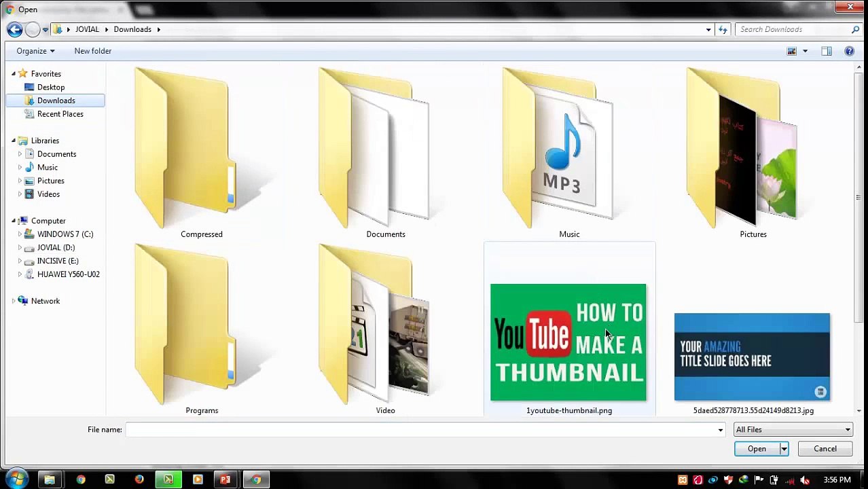The image size is (868, 489).
Task: Open the Programs folder
Action: coord(201,329)
